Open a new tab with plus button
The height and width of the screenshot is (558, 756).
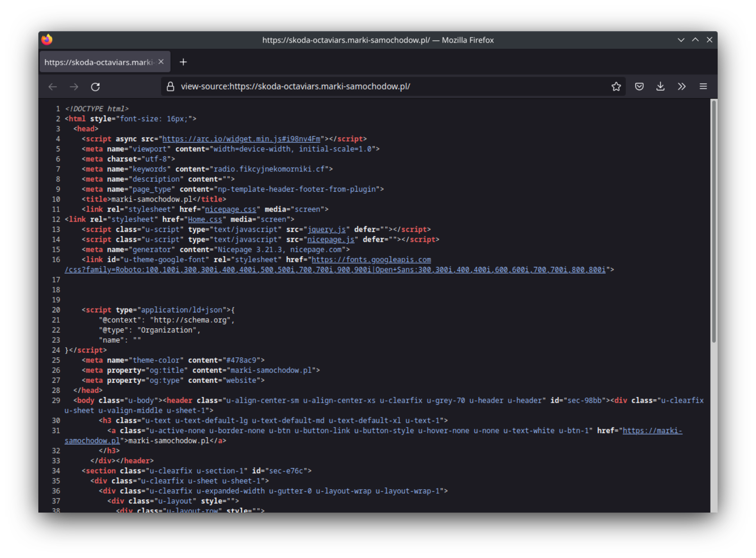(183, 62)
